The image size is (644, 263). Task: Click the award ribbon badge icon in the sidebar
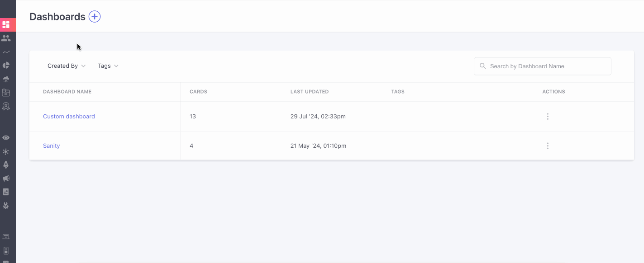point(6,107)
